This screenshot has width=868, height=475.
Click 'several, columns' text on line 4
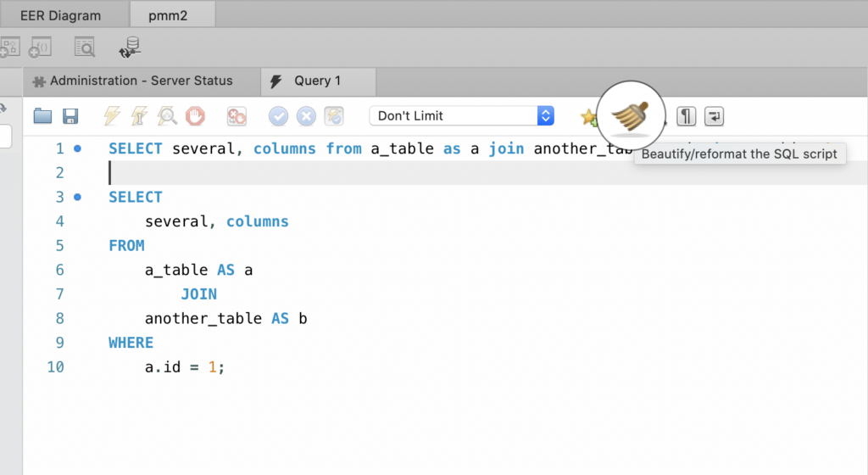coord(217,221)
